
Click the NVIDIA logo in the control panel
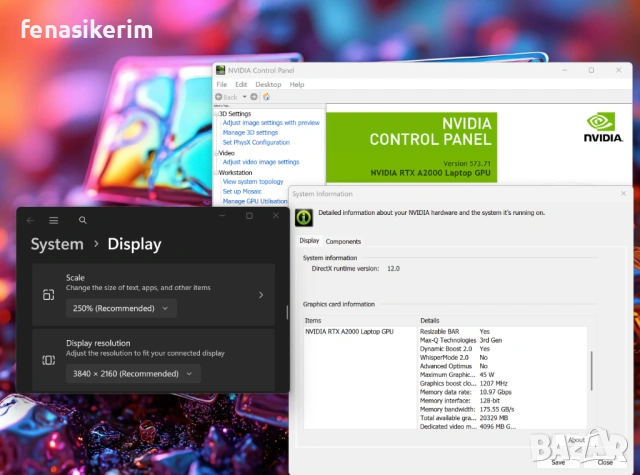click(603, 127)
